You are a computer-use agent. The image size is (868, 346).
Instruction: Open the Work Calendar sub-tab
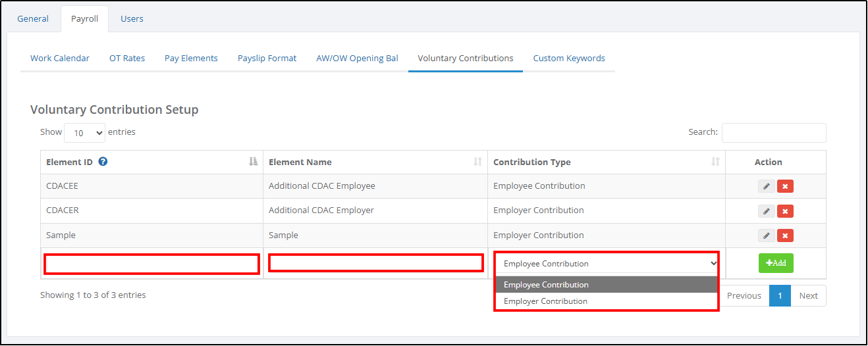tap(60, 58)
